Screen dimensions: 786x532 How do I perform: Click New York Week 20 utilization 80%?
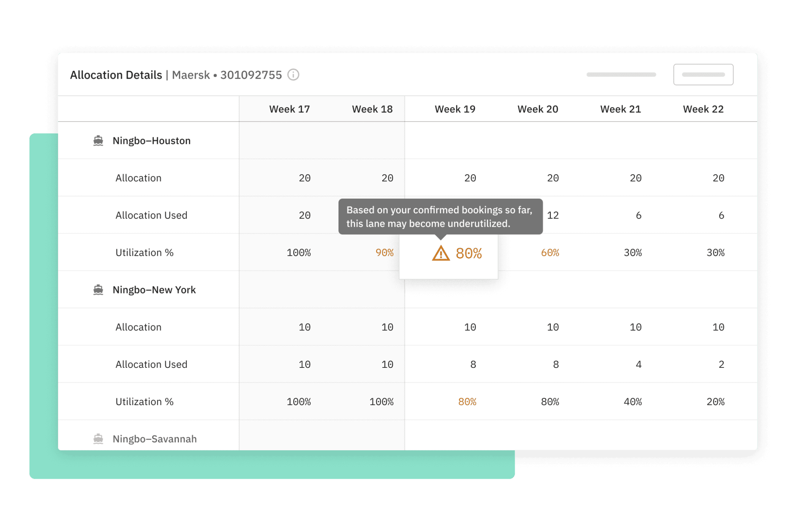coord(550,402)
